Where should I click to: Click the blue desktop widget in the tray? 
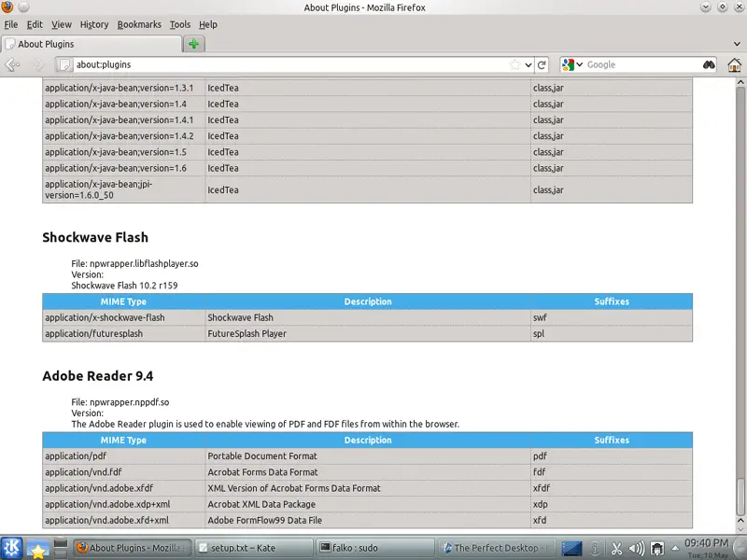coord(571,549)
